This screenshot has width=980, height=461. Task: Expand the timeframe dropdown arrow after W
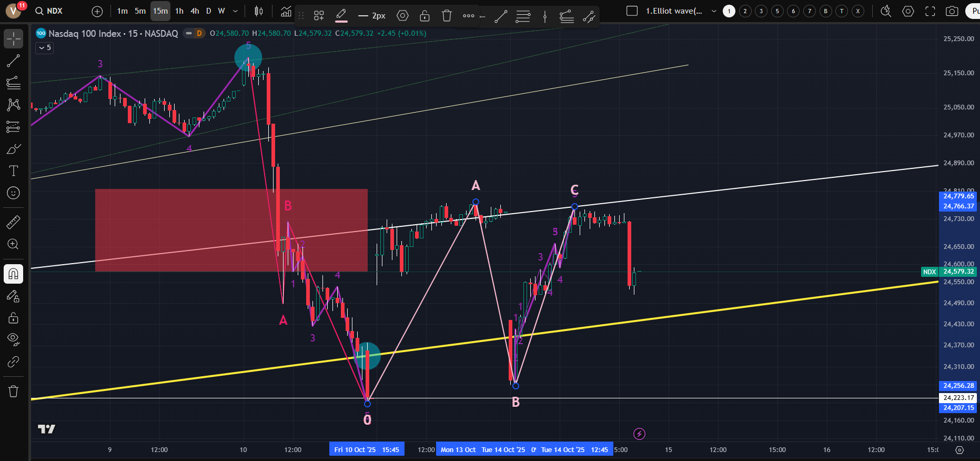235,11
